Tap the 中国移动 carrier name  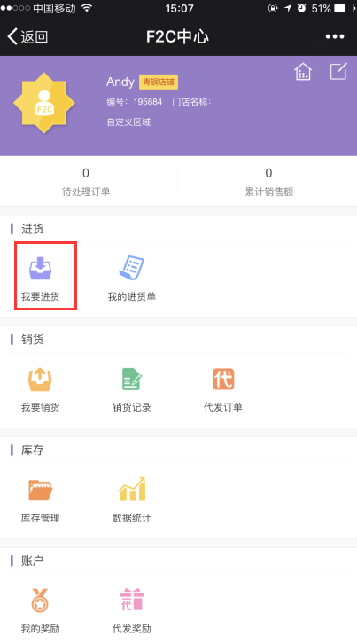click(54, 8)
